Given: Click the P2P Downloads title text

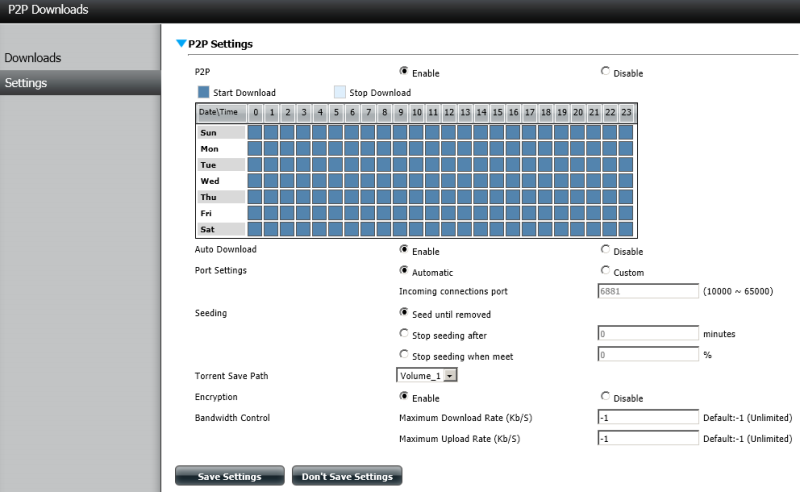Looking at the screenshot, I should 48,10.
